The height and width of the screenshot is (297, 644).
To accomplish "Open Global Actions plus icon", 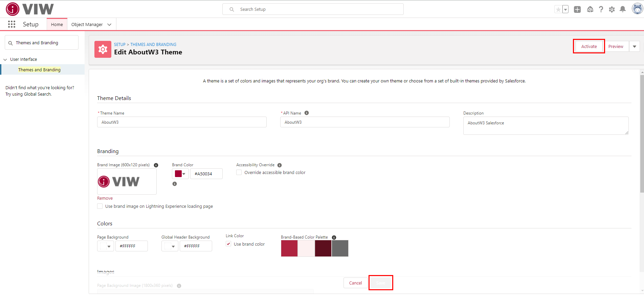I will point(577,9).
